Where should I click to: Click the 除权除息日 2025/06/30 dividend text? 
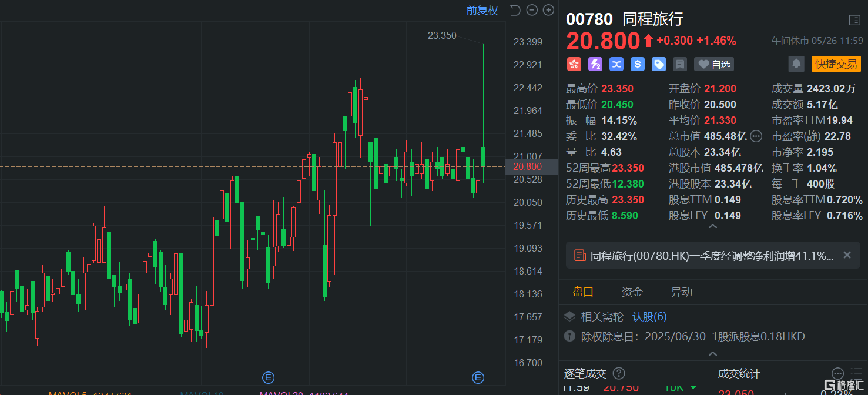693,337
